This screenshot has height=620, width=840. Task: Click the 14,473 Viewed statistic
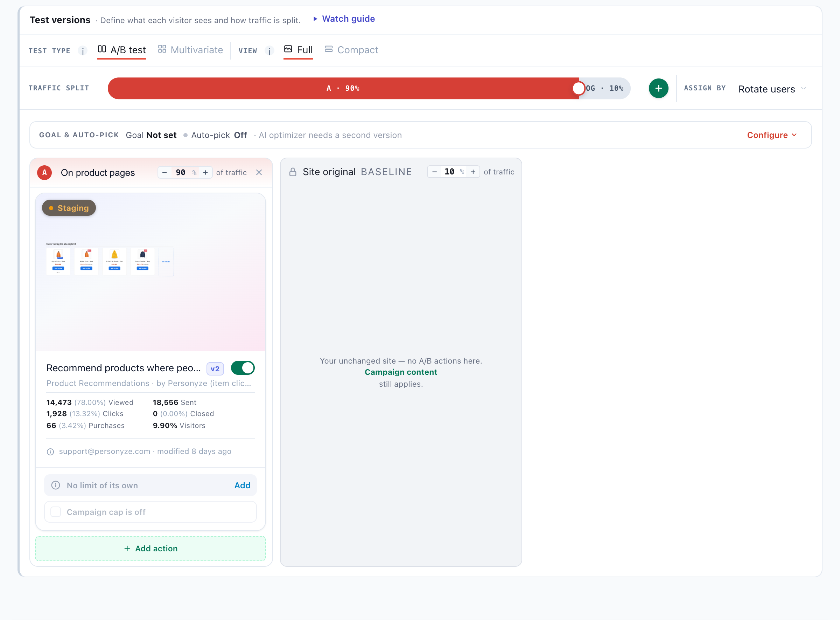tap(90, 402)
